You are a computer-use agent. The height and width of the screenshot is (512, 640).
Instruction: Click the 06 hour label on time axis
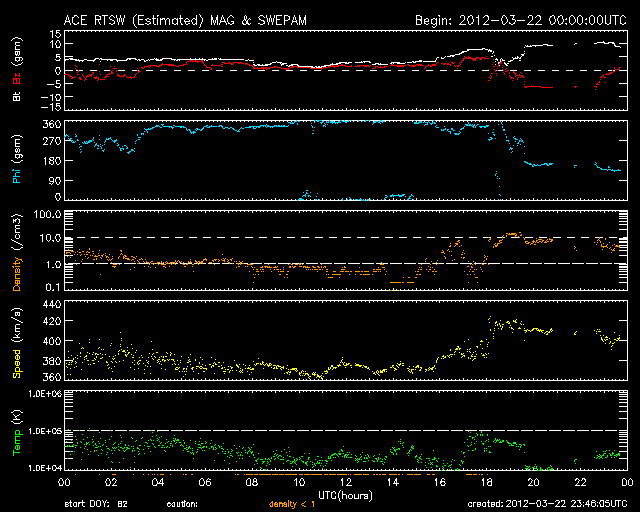pyautogui.click(x=205, y=483)
